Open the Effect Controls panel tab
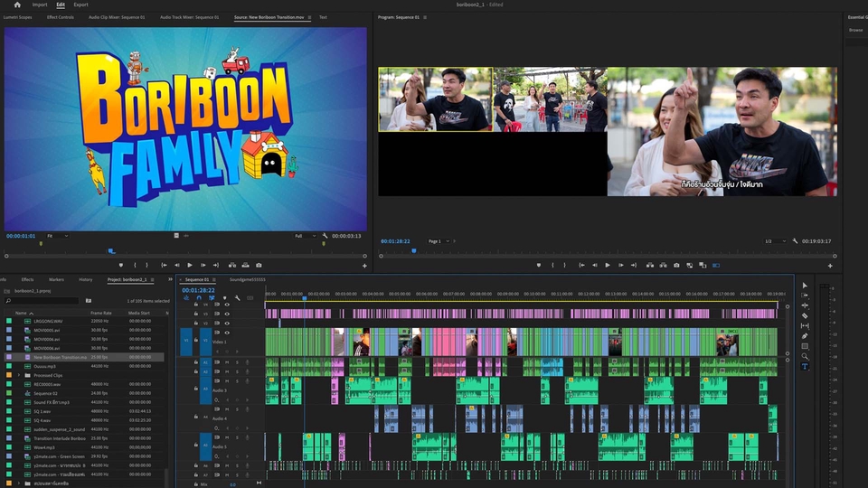 click(x=61, y=17)
